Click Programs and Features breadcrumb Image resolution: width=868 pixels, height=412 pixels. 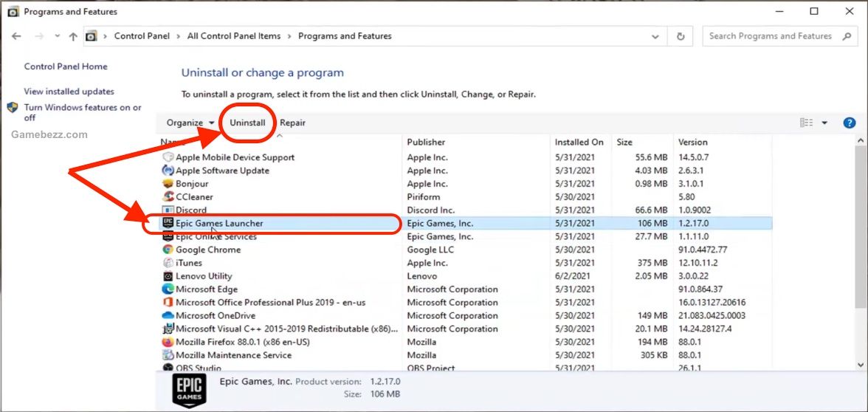(345, 36)
